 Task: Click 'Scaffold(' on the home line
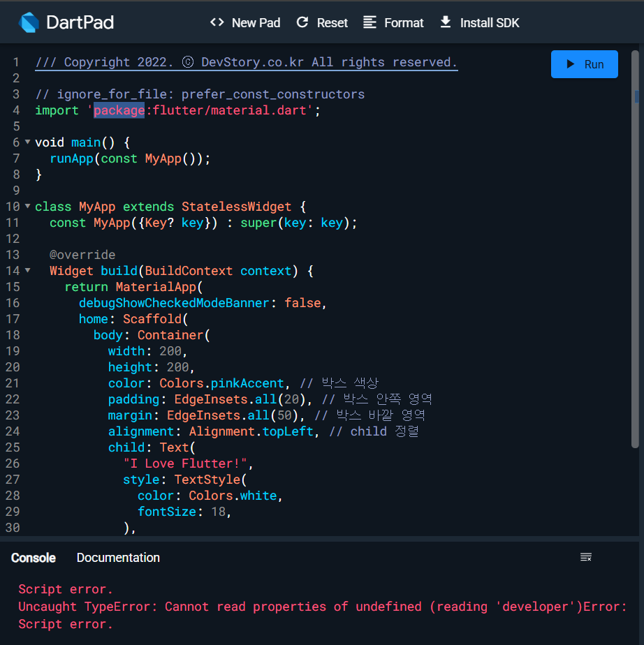click(x=156, y=319)
